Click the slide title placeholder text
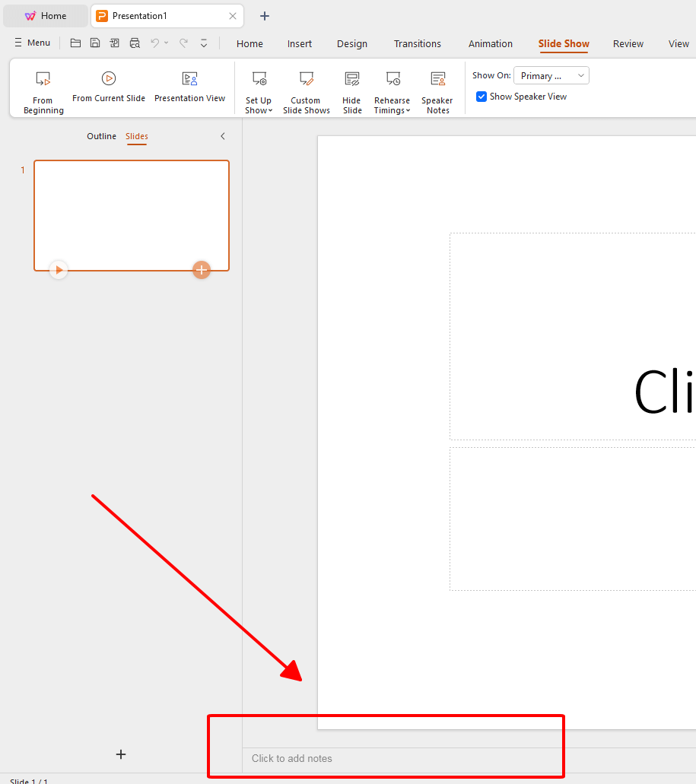This screenshot has width=696, height=784. coord(665,392)
